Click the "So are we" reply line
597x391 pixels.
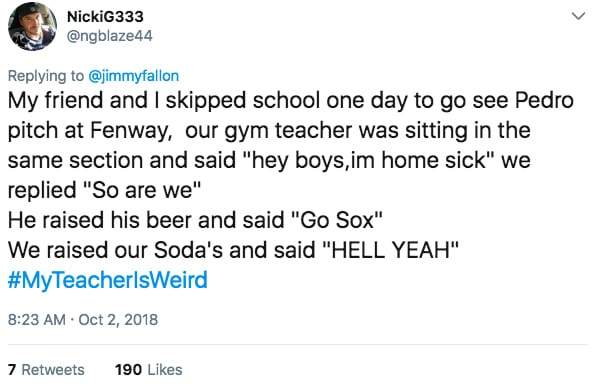pos(104,190)
